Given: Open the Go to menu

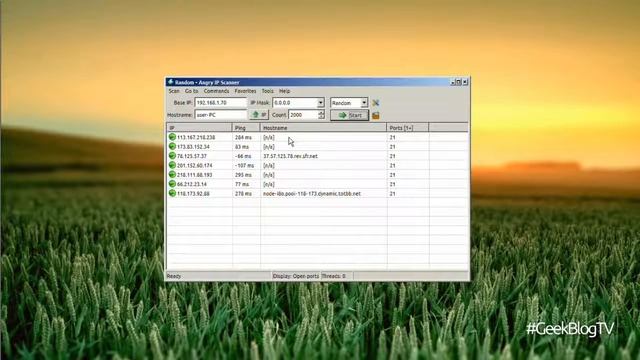Looking at the screenshot, I should point(191,91).
